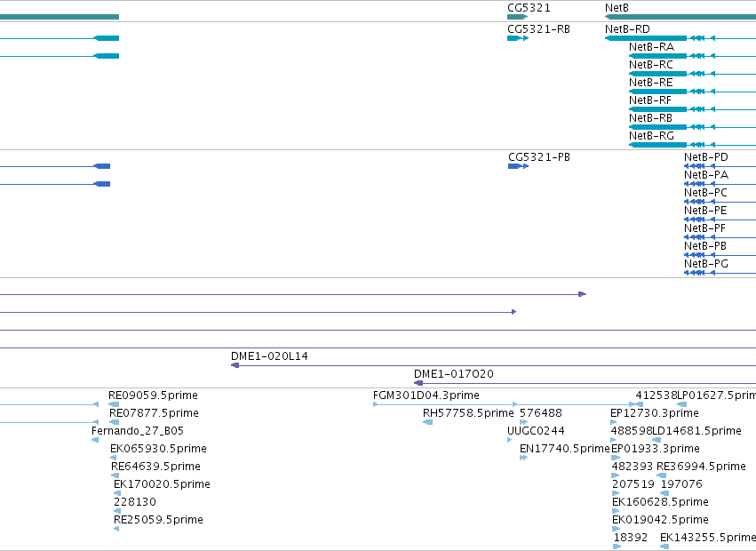Select the NetB-RE transcript
756x551 pixels.
pyautogui.click(x=651, y=83)
